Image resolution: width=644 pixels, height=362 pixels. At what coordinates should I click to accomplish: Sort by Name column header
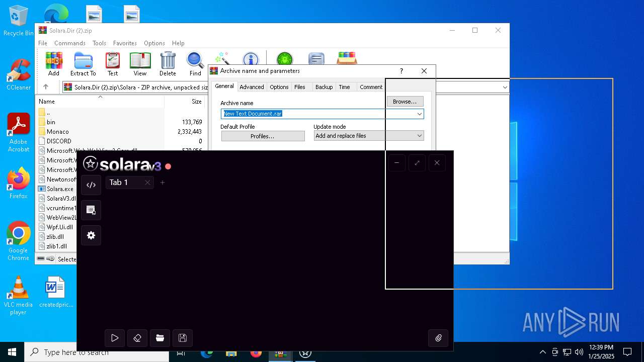coord(100,101)
